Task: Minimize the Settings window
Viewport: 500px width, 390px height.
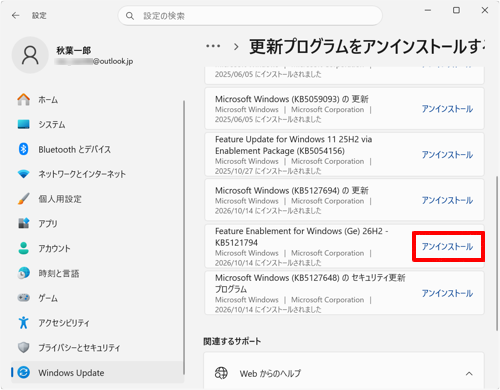Action: [x=428, y=10]
